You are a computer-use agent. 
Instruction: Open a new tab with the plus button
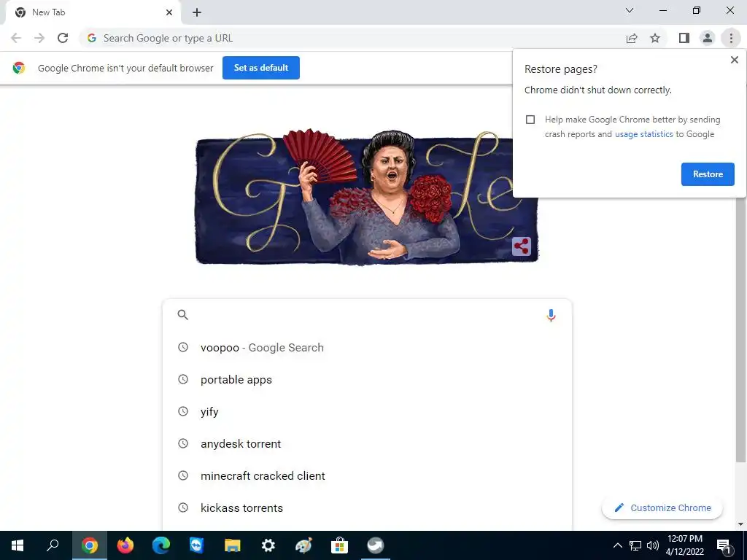tap(197, 12)
